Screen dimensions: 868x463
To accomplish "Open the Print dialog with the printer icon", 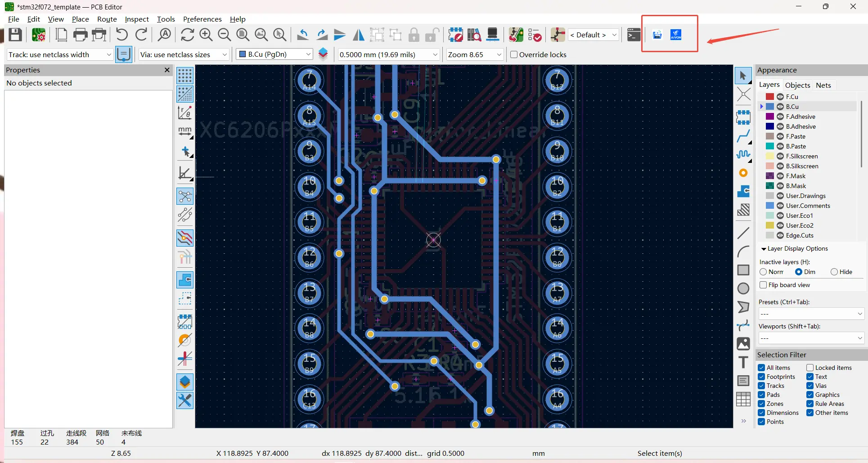I will [x=80, y=35].
